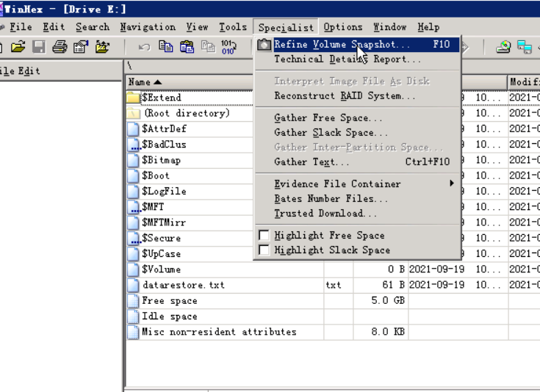Open the Help menu
540x392 pixels.
point(429,27)
